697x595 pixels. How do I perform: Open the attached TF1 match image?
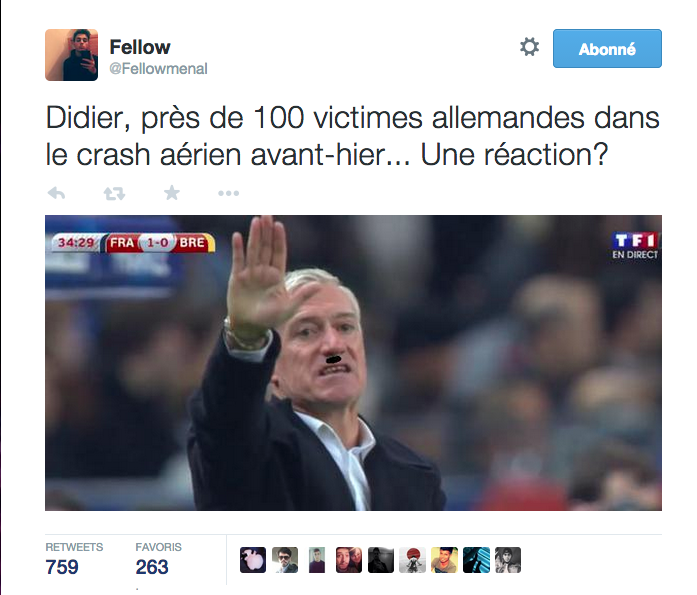353,363
